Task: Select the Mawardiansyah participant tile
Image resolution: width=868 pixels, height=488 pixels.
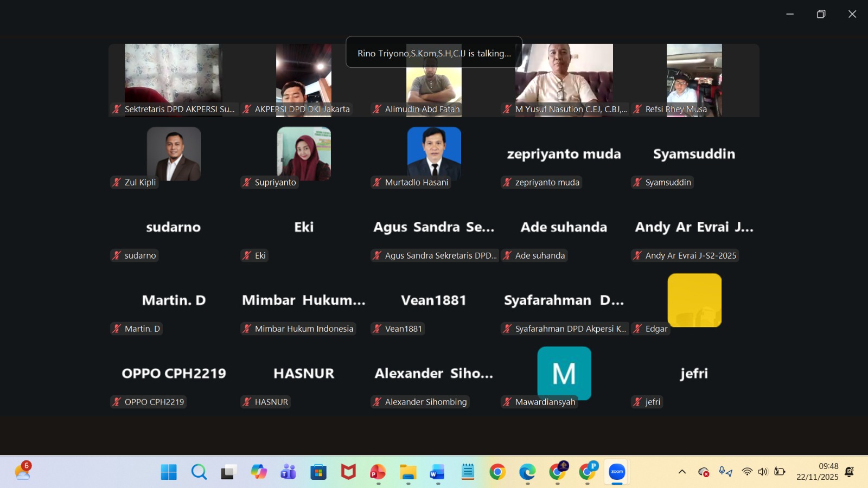Action: (x=564, y=374)
